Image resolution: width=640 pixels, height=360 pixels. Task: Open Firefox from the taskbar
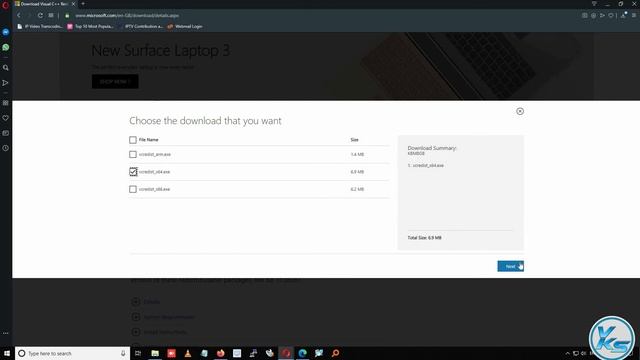point(220,353)
